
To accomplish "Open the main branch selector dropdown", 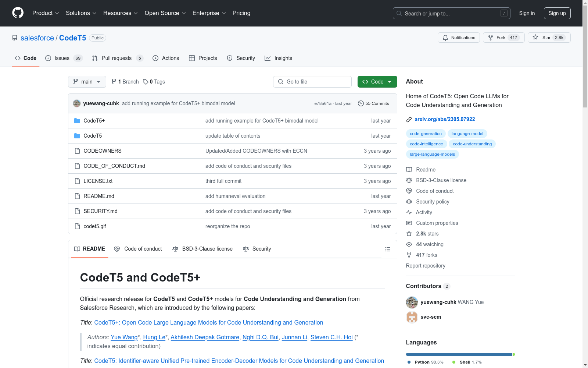I will 87,82.
